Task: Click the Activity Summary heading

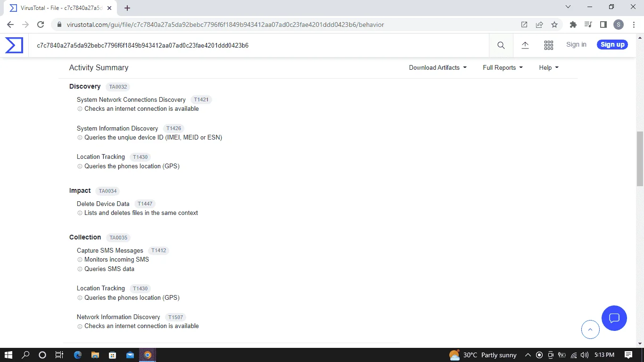Action: tap(99, 67)
